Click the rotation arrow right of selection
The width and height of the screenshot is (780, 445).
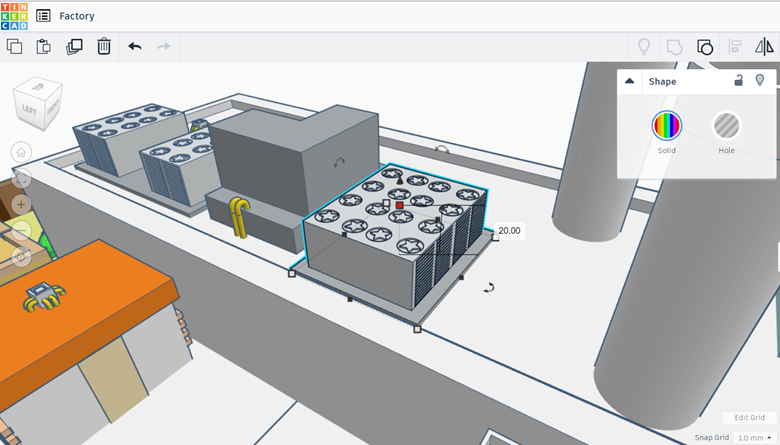click(489, 287)
